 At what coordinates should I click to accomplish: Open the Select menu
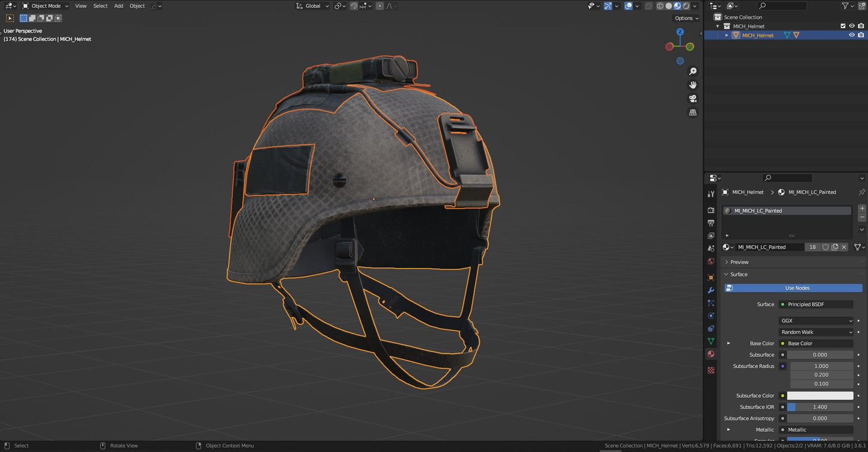[100, 5]
